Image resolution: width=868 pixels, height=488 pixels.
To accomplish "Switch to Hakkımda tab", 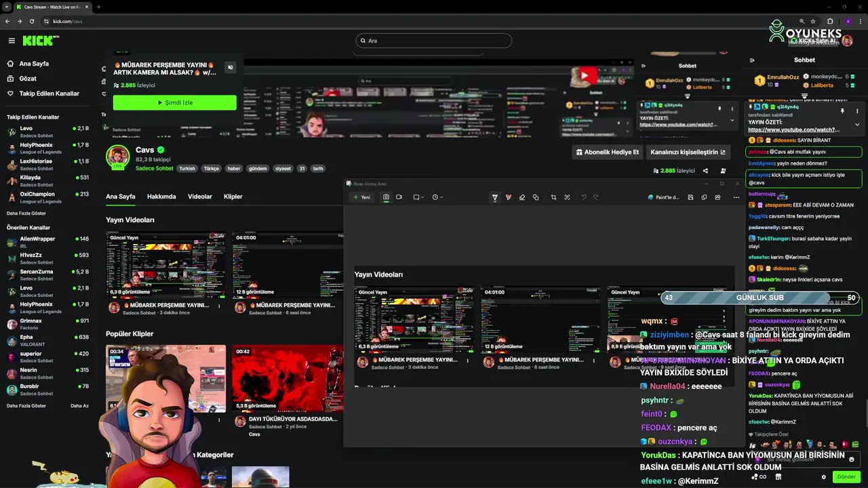I will [x=161, y=197].
